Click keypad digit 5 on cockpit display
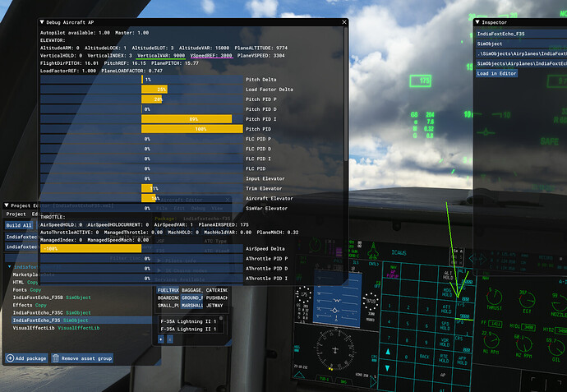567x392 pixels. point(408,324)
